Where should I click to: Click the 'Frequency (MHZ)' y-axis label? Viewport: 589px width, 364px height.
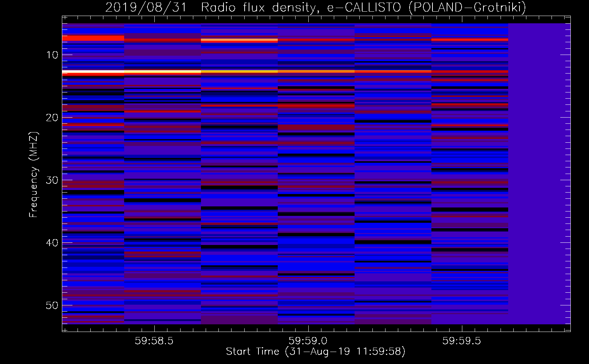33,175
